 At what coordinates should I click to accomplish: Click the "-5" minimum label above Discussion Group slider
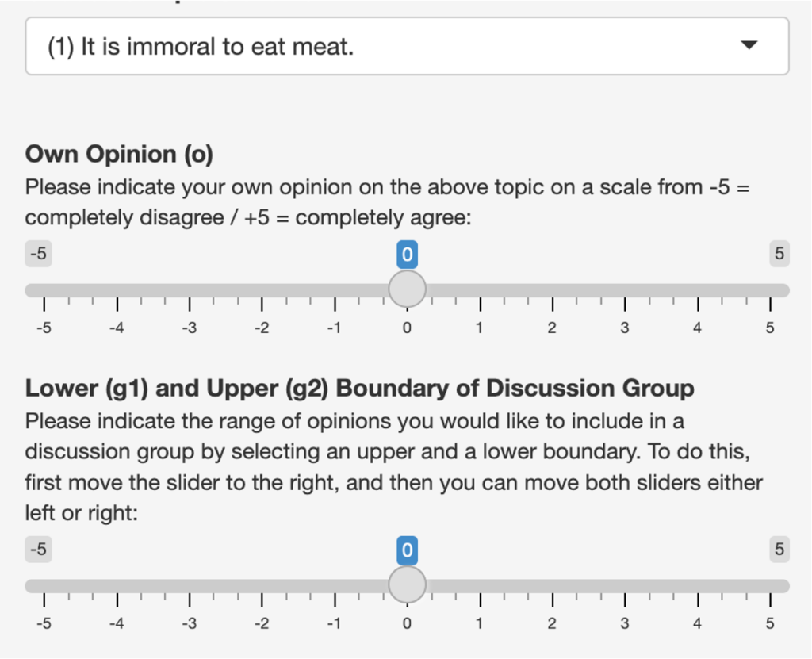pos(38,549)
